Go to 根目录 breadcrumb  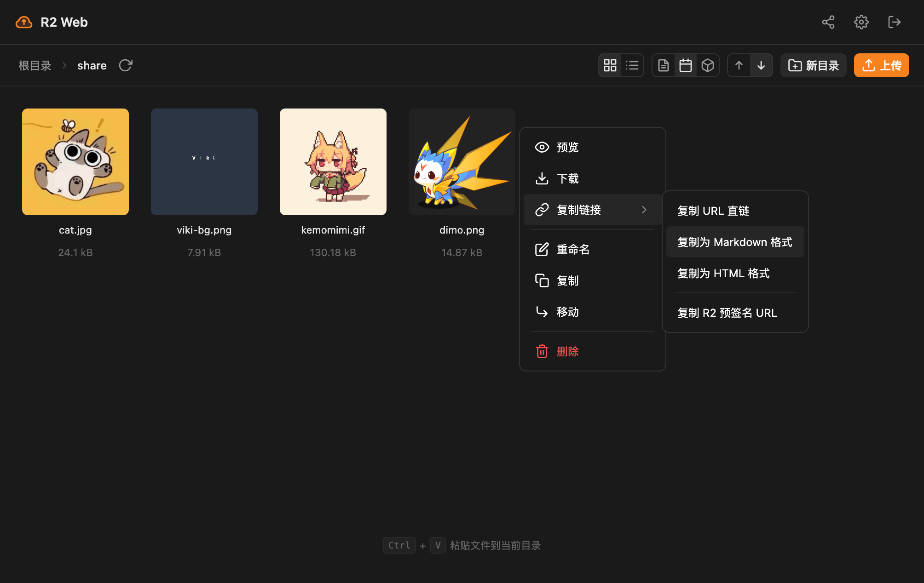[35, 65]
